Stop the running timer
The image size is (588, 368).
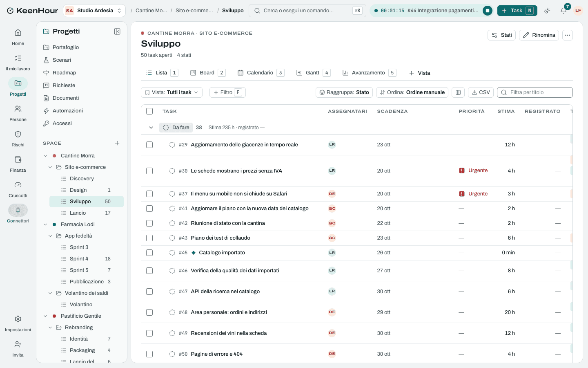(487, 11)
